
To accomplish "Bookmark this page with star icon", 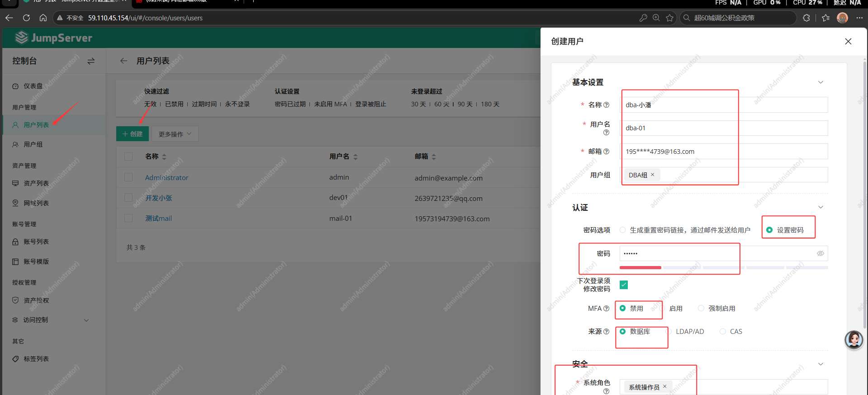I will point(670,18).
